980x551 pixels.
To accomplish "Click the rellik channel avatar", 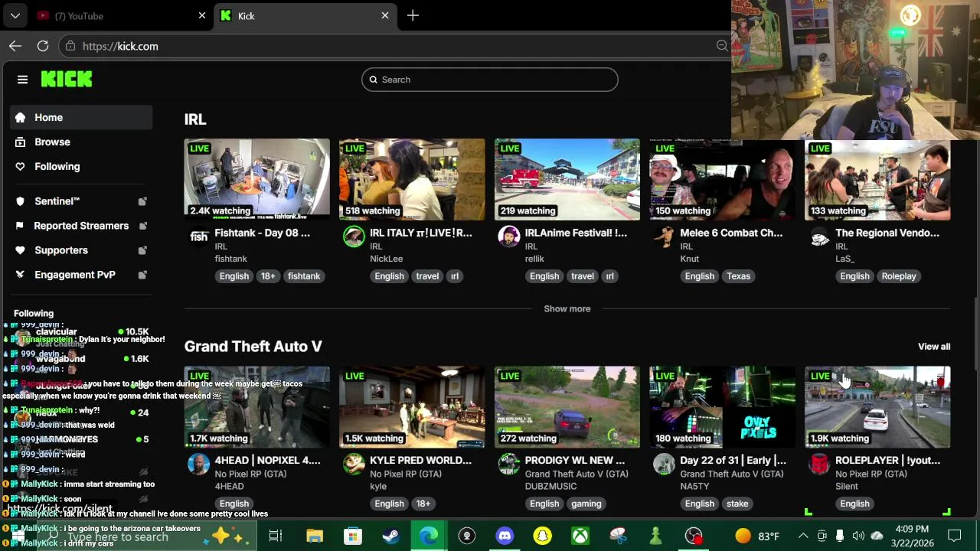I will [x=509, y=236].
